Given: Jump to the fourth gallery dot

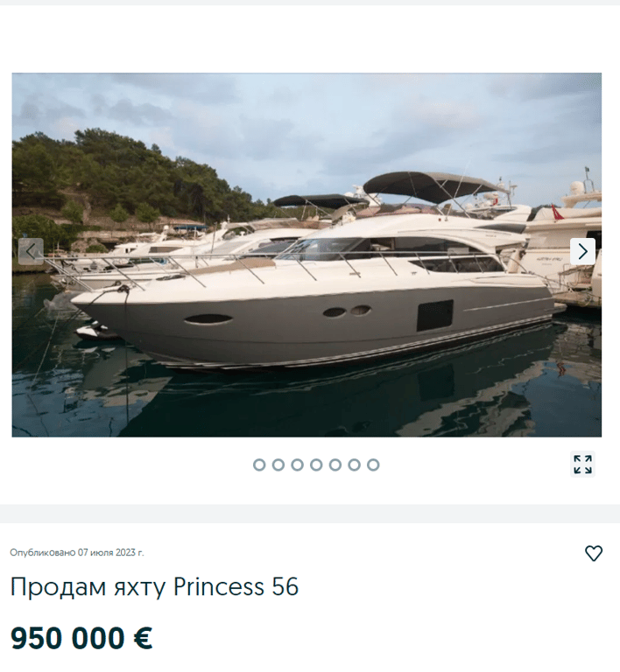Looking at the screenshot, I should click(x=316, y=465).
